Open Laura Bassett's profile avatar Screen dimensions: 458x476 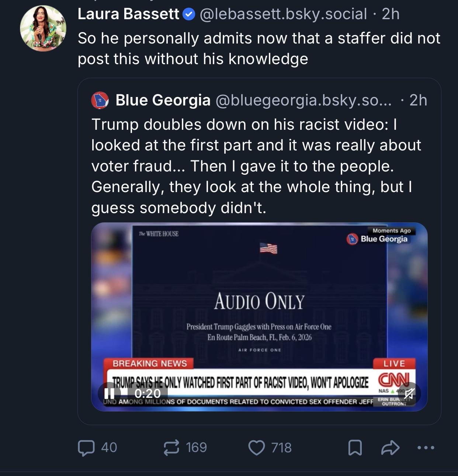point(43,28)
